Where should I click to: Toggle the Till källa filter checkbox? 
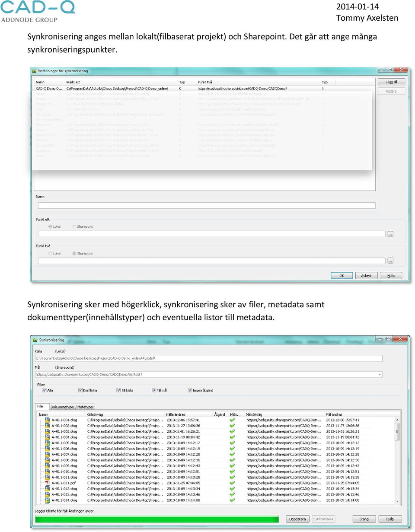[118, 390]
